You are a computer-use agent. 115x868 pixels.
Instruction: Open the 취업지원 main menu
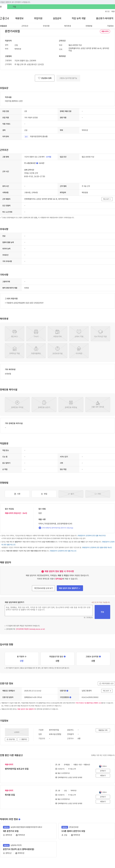[38, 18]
